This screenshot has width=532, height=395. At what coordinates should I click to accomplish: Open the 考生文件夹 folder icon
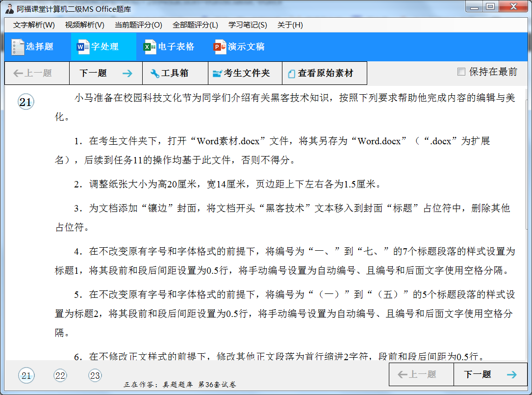point(217,74)
